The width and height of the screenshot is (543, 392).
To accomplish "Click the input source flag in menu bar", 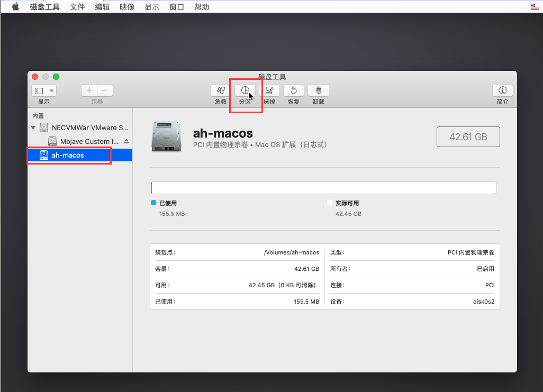I will pyautogui.click(x=534, y=7).
